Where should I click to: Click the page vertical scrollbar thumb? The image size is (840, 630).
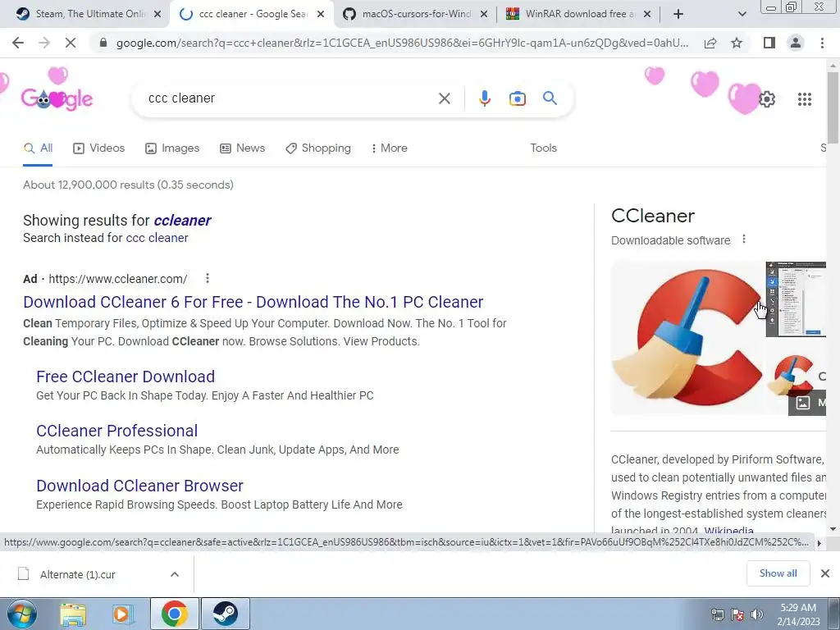coord(833,107)
